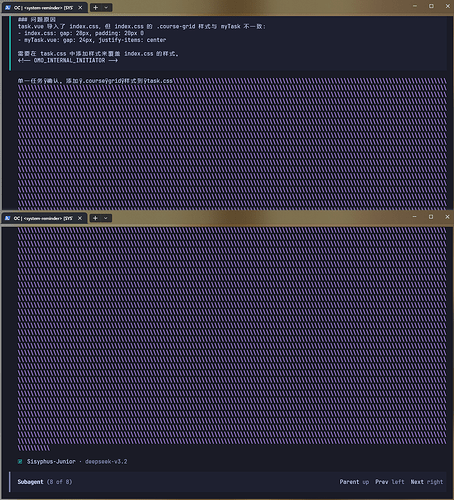The image size is (454, 500).
Task: Expand the profile dropdown in the bottom window
Action: 106,218
